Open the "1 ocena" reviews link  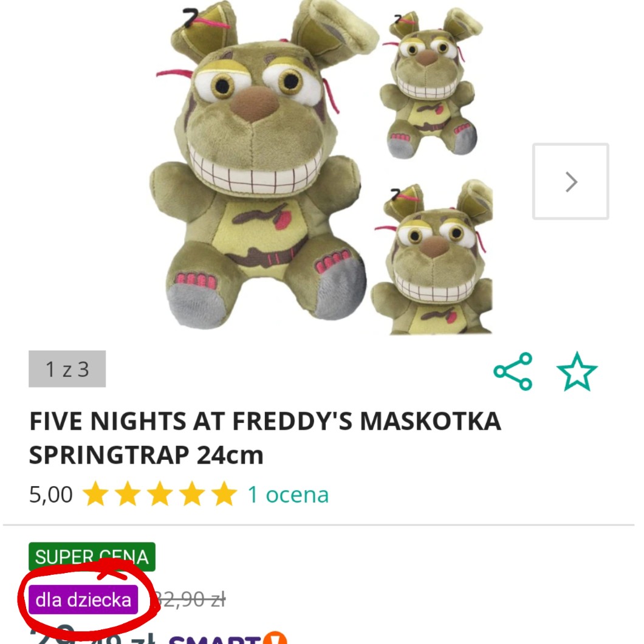click(288, 495)
